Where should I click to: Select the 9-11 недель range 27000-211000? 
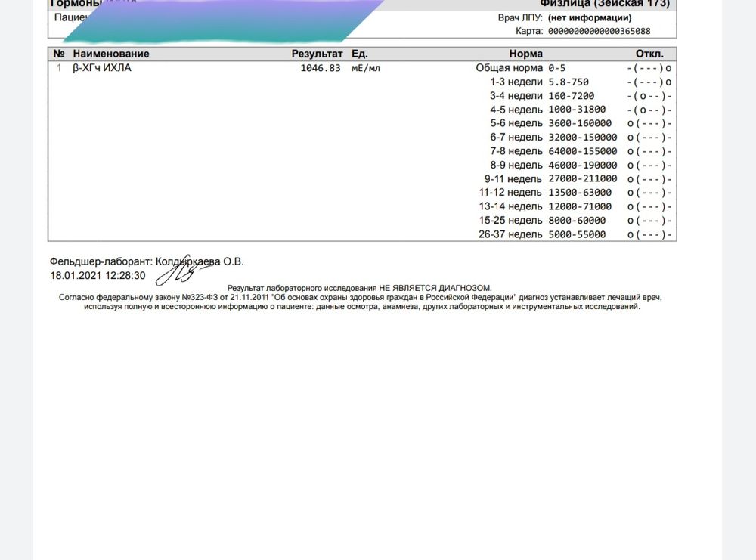[x=582, y=179]
